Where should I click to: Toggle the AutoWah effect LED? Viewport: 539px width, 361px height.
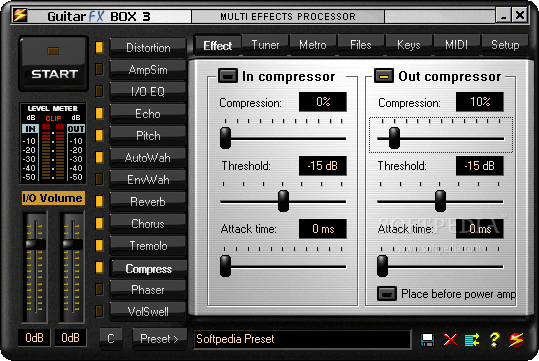99,157
